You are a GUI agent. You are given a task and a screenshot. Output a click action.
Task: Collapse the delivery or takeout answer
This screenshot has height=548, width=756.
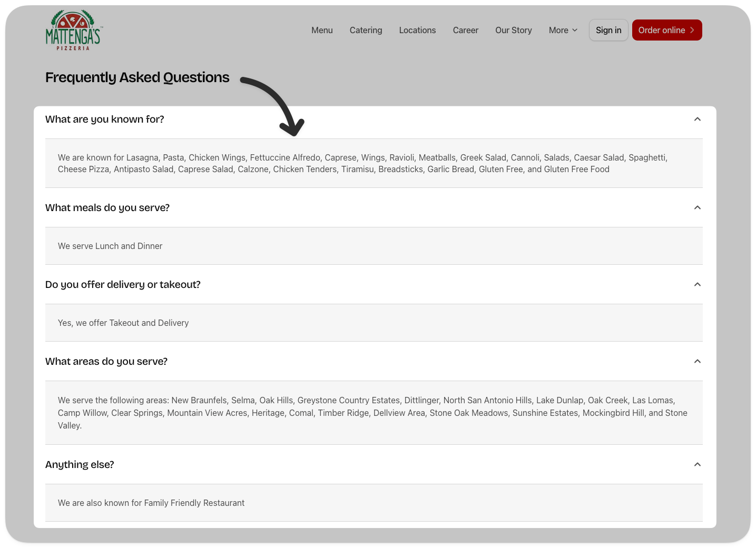click(698, 285)
